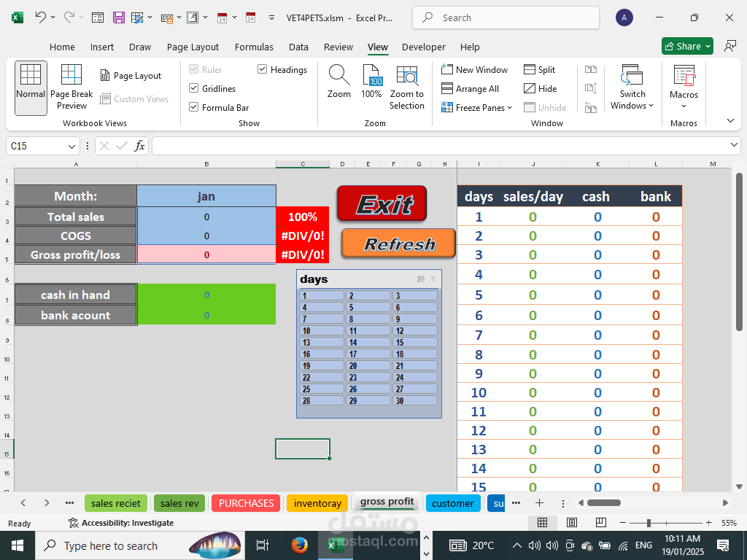Click the red Exit button
Screen dimensions: 747x560
pos(382,204)
